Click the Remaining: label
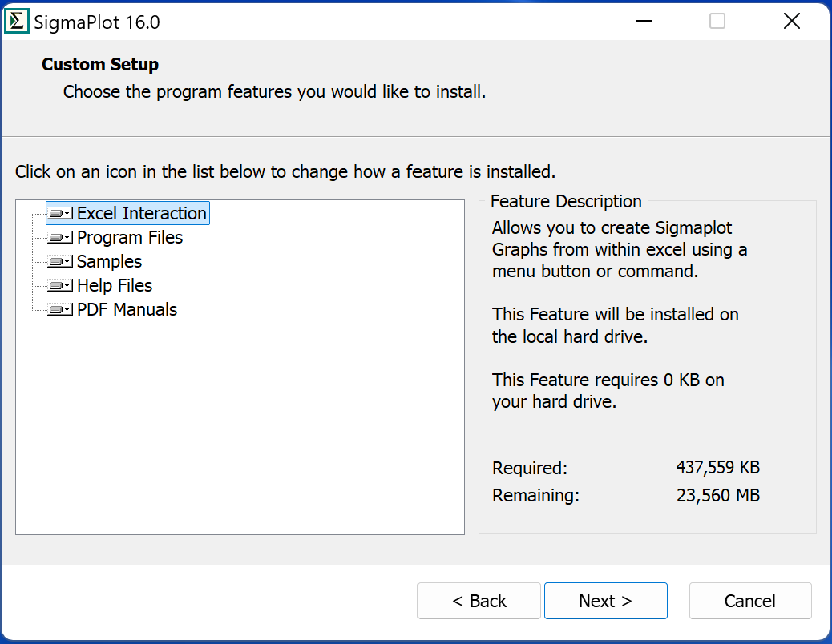The height and width of the screenshot is (644, 832). (x=536, y=496)
